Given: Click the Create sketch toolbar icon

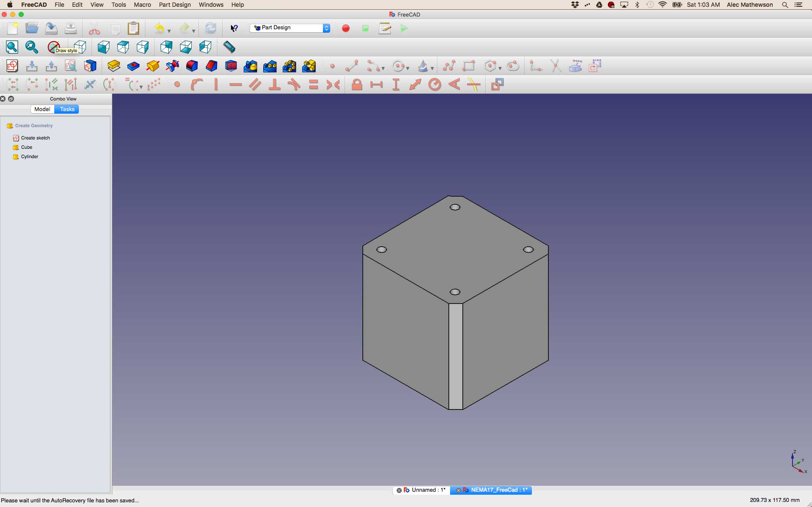Looking at the screenshot, I should pyautogui.click(x=12, y=66).
